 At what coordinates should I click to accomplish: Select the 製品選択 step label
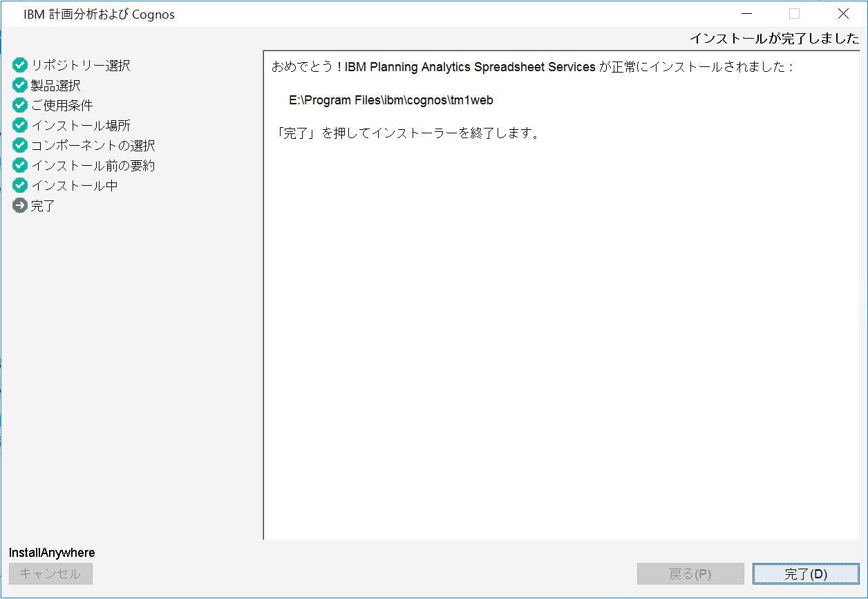click(56, 86)
